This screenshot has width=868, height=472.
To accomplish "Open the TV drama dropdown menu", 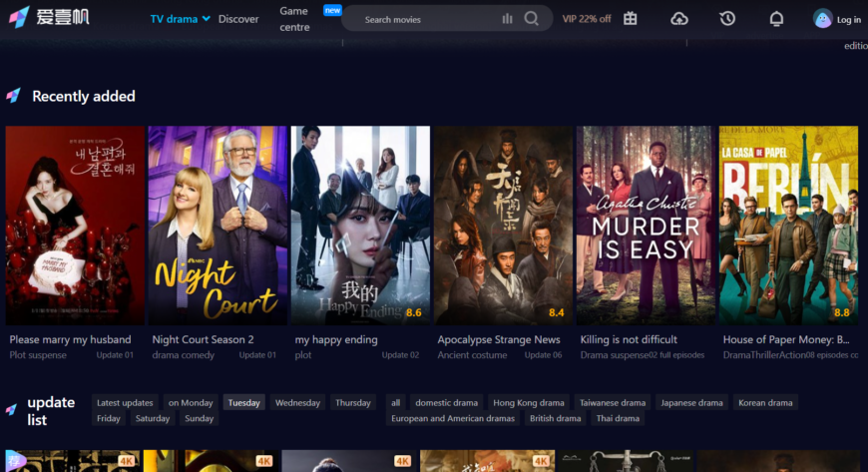I will pyautogui.click(x=180, y=19).
